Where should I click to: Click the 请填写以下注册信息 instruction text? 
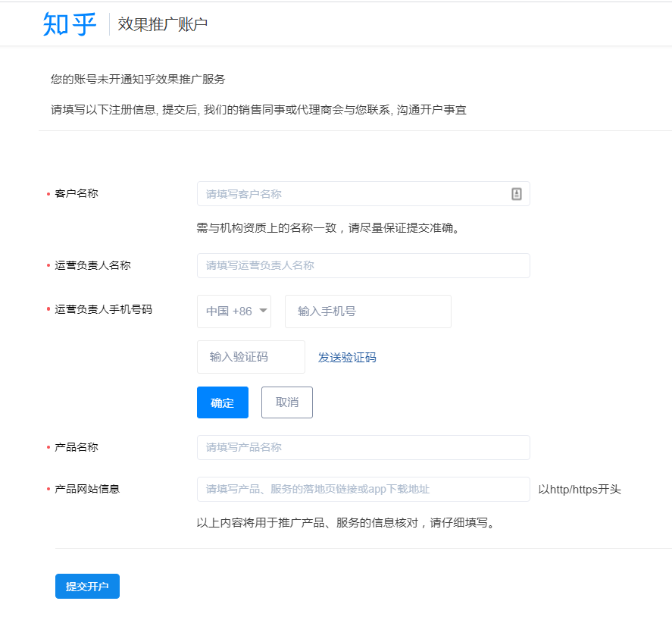258,110
